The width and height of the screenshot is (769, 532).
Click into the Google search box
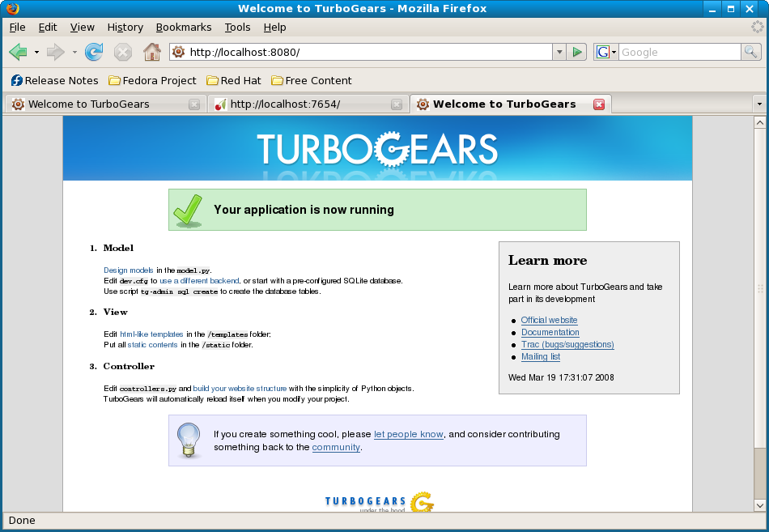click(x=679, y=52)
